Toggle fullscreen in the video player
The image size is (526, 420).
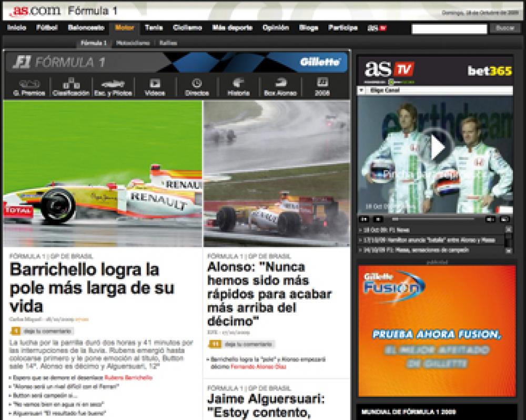(505, 219)
